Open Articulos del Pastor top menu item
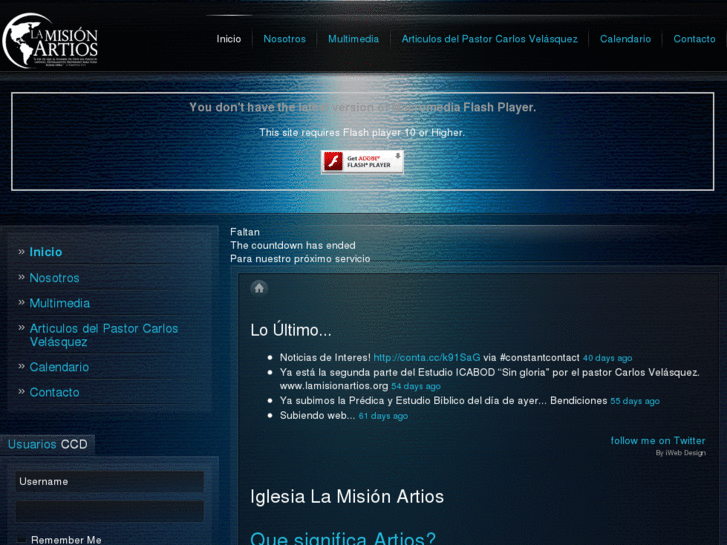The width and height of the screenshot is (727, 545). pyautogui.click(x=490, y=39)
